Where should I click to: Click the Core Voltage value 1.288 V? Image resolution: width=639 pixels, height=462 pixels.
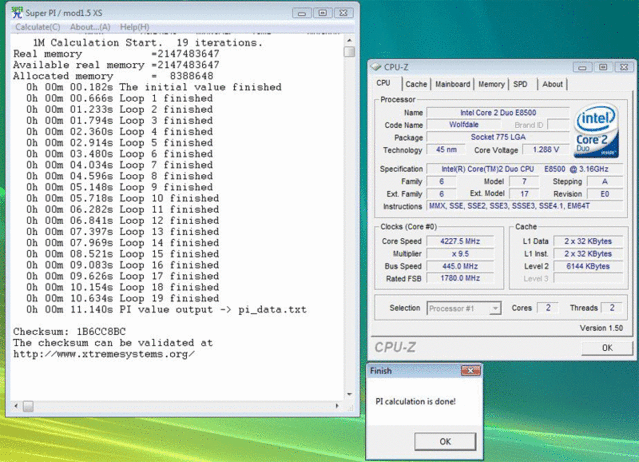coord(546,150)
